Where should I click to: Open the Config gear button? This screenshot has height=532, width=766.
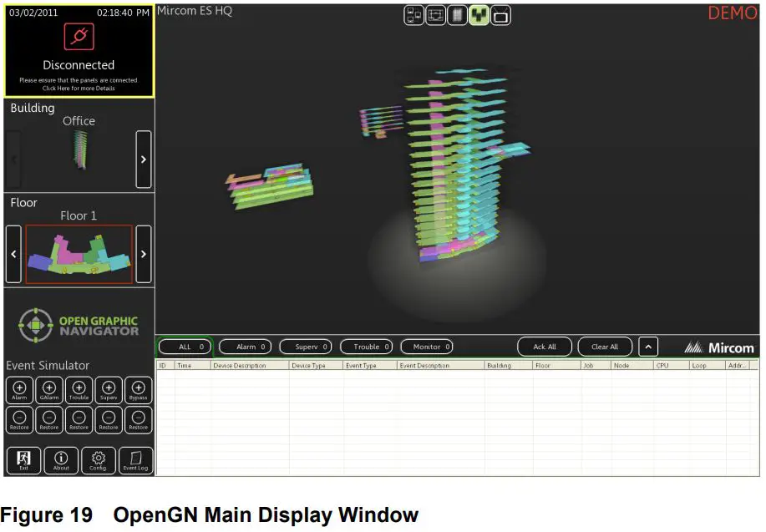pyautogui.click(x=99, y=460)
